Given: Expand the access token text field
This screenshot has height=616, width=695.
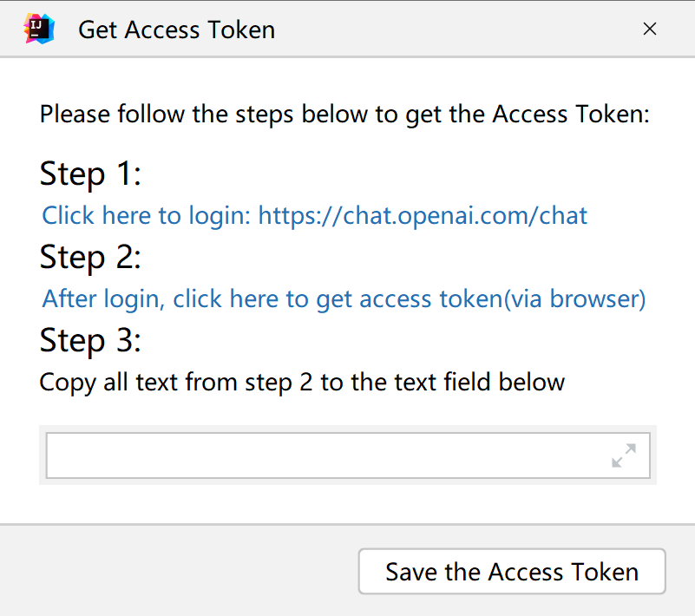Looking at the screenshot, I should pyautogui.click(x=624, y=455).
